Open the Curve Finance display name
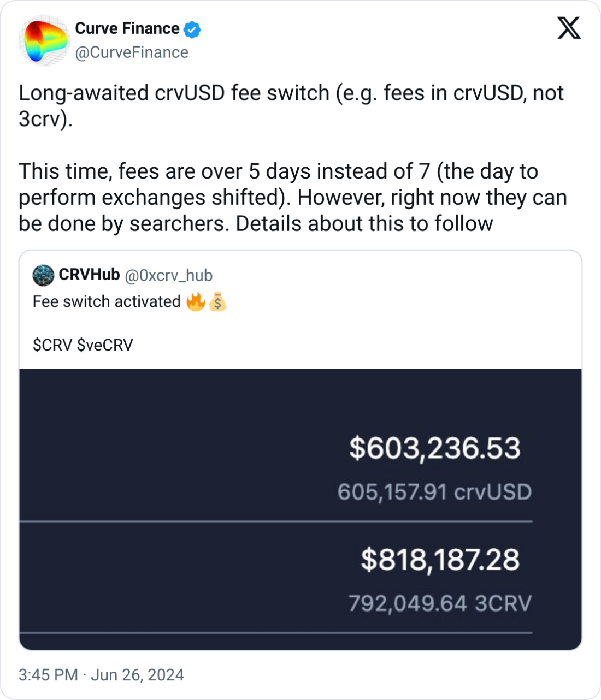This screenshot has height=700, width=601. coord(127,28)
